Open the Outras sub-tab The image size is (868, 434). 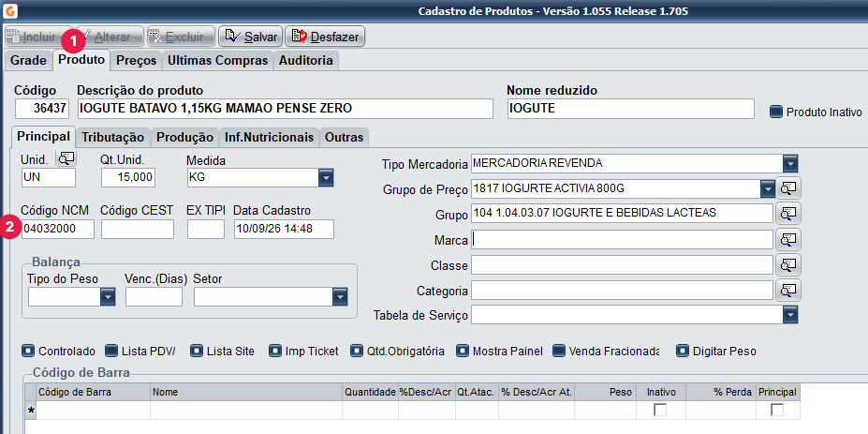tap(345, 137)
